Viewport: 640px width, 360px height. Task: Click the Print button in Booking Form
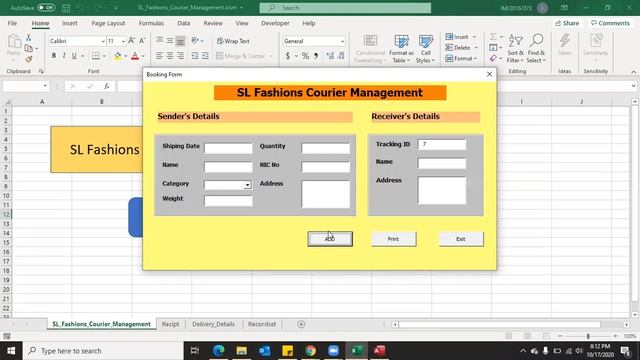(x=393, y=239)
